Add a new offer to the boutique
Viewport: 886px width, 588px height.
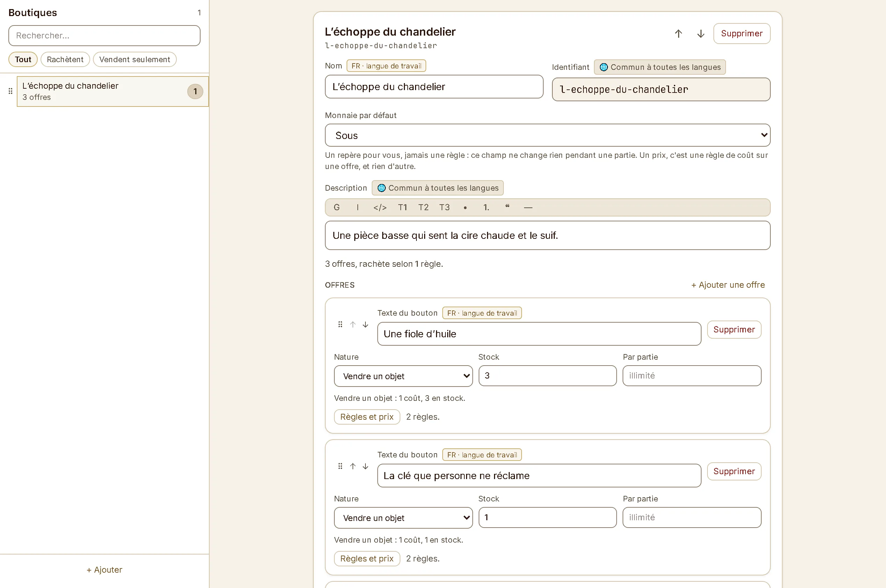[728, 285]
